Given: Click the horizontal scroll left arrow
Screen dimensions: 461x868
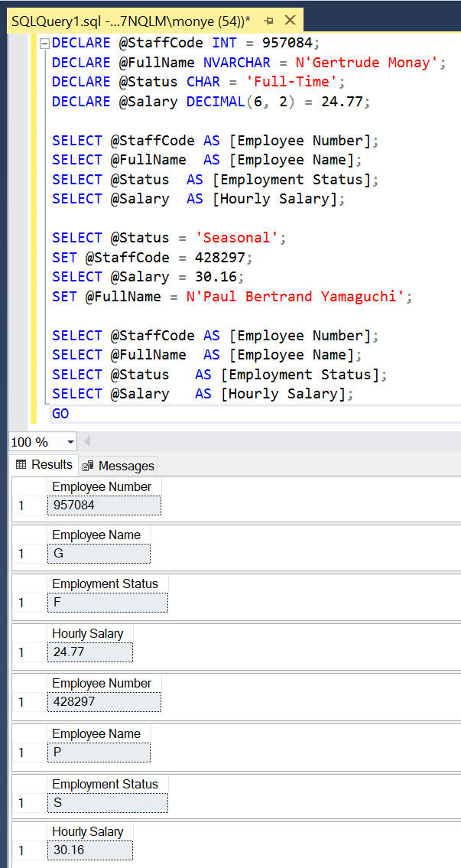Looking at the screenshot, I should point(87,442).
